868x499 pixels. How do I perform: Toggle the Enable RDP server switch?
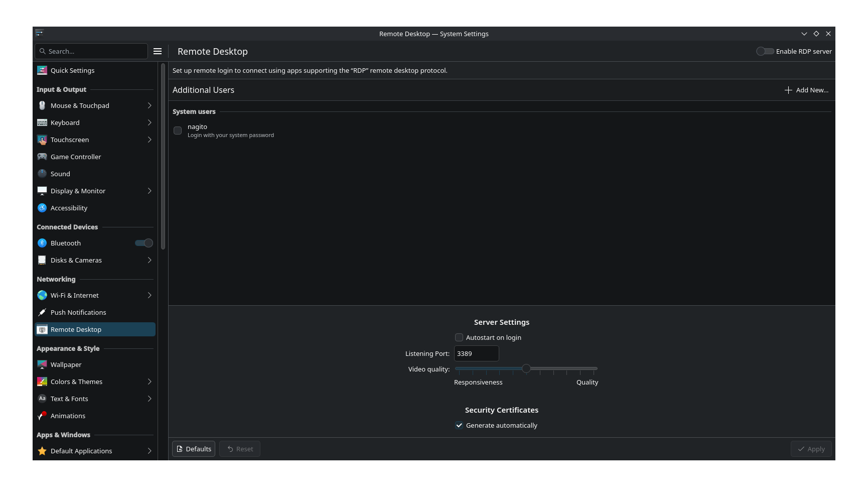[765, 52]
